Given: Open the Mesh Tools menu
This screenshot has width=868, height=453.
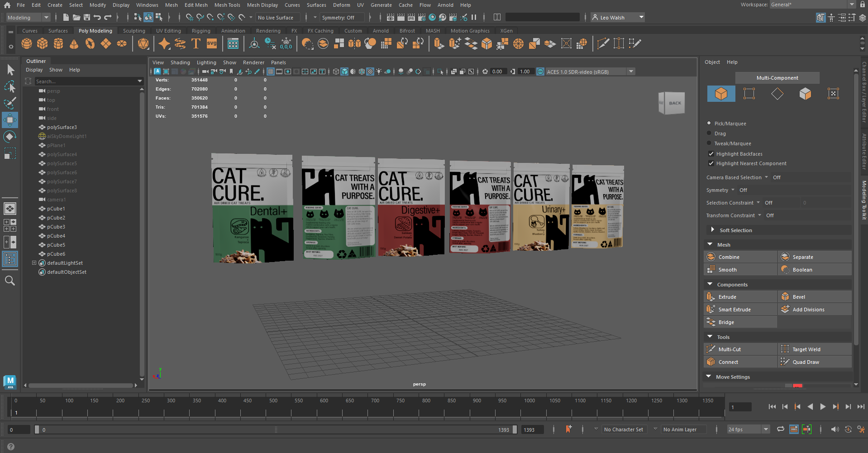Looking at the screenshot, I should (227, 5).
